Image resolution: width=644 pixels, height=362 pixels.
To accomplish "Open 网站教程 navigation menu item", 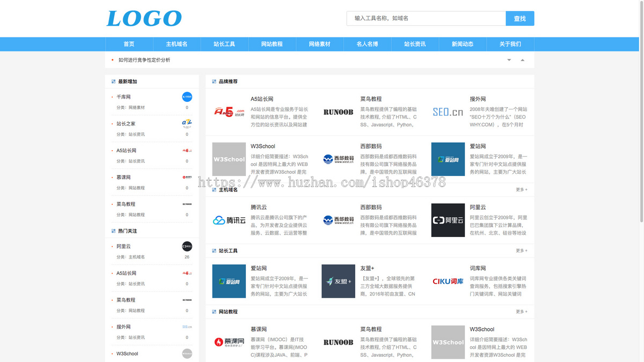I will 272,44.
